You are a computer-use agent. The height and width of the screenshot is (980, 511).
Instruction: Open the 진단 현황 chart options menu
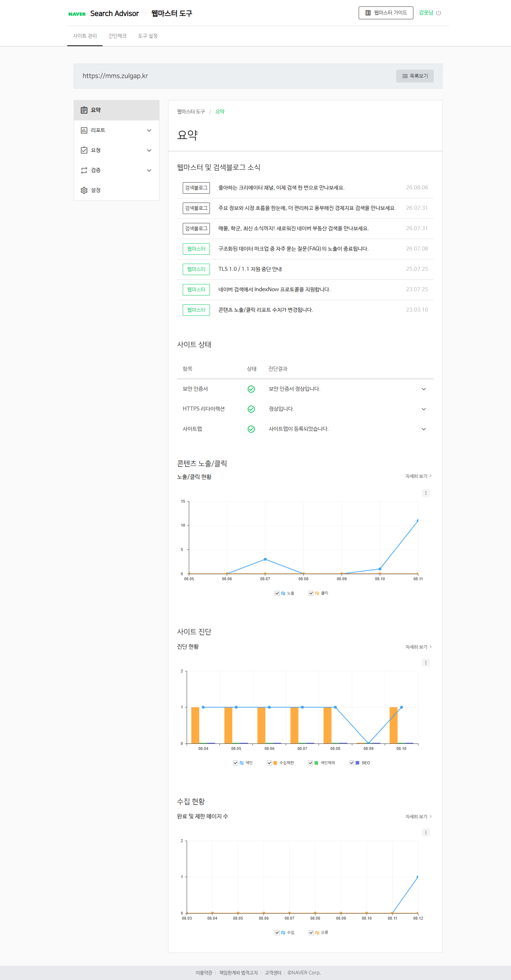coord(426,663)
